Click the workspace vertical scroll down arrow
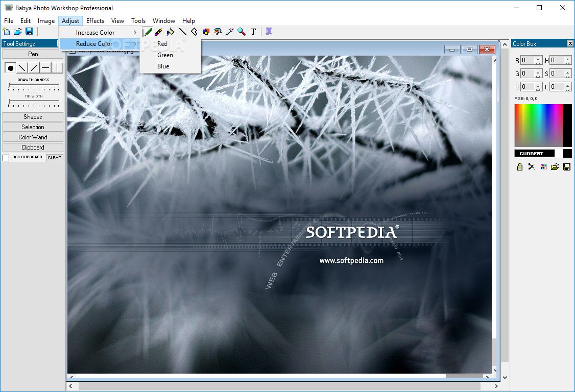Viewport: 575px width, 392px height. 505,377
